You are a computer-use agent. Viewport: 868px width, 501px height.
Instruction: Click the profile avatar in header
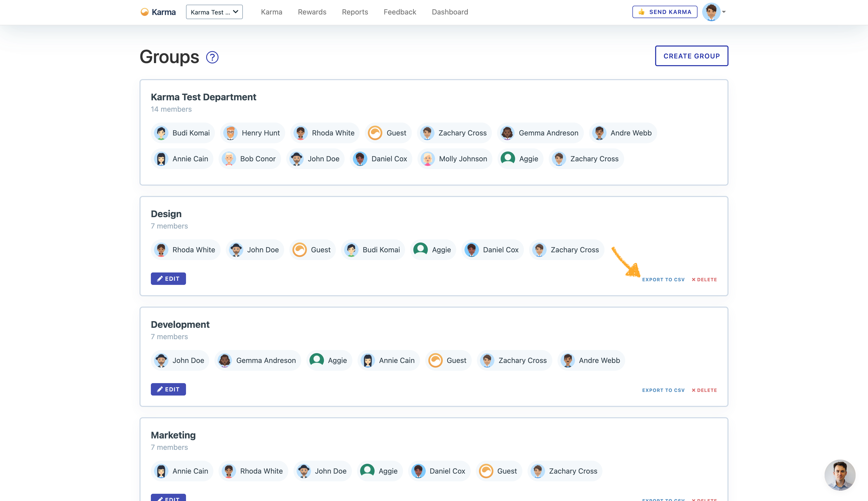(711, 12)
